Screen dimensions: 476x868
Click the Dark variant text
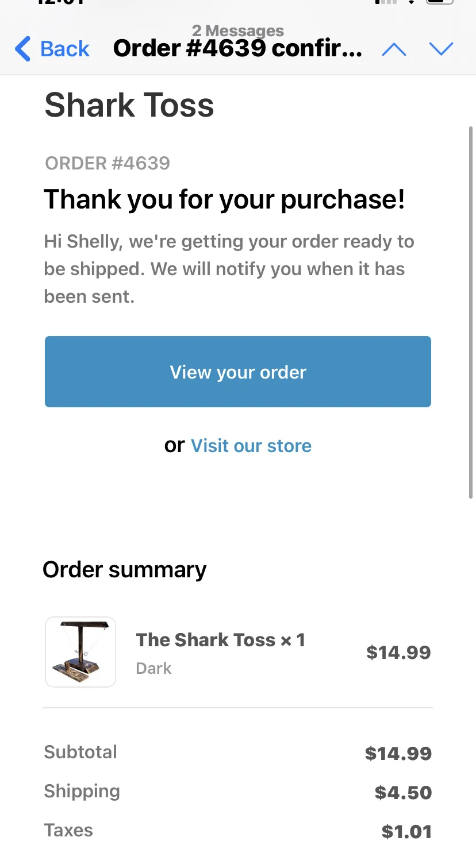click(x=153, y=669)
